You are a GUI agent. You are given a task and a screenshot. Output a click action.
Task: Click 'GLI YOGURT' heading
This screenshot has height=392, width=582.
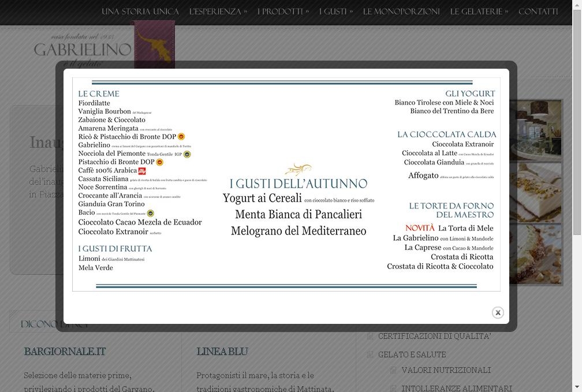(x=470, y=94)
